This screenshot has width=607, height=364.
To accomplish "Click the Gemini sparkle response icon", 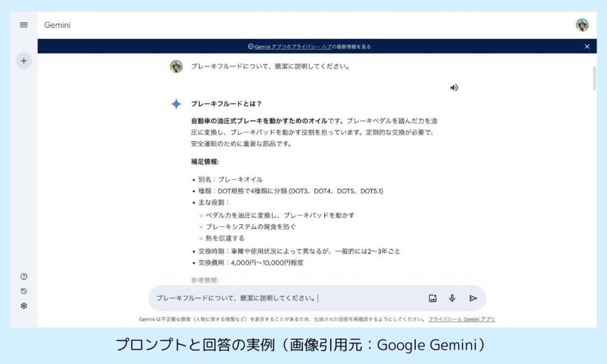I will coord(176,104).
